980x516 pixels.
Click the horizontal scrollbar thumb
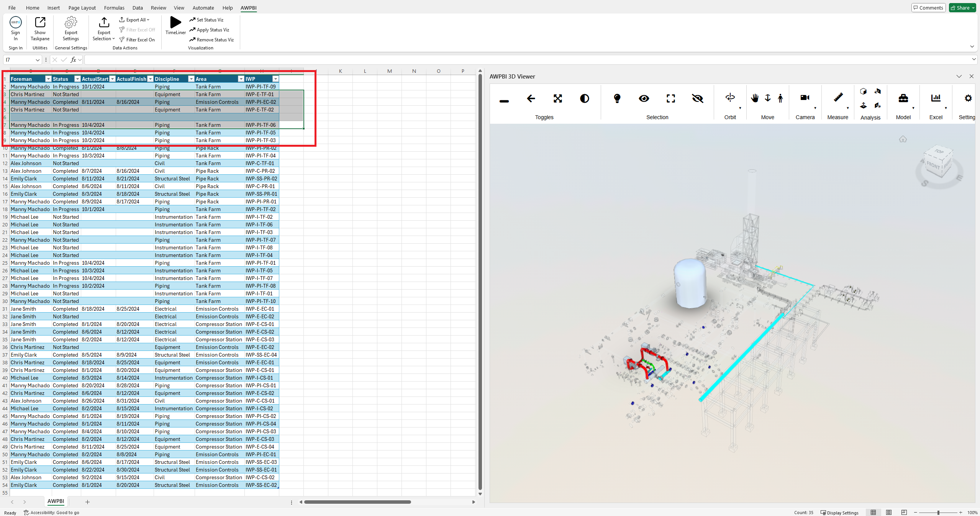357,502
